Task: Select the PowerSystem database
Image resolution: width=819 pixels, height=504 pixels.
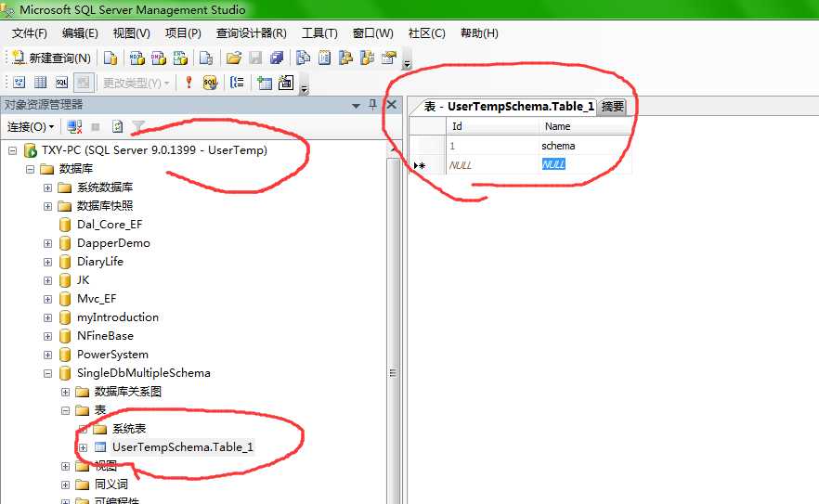Action: pos(112,355)
